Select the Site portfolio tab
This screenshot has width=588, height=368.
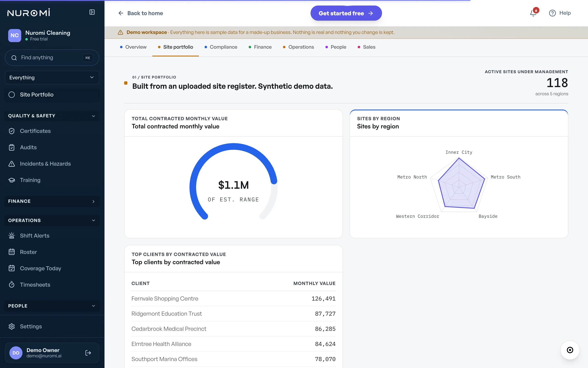175,47
